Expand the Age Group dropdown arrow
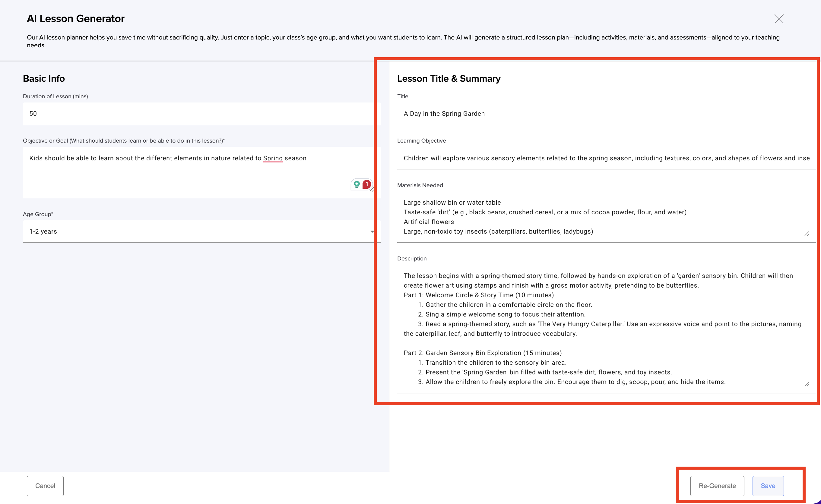Screen dimensions: 821x504 point(372,231)
